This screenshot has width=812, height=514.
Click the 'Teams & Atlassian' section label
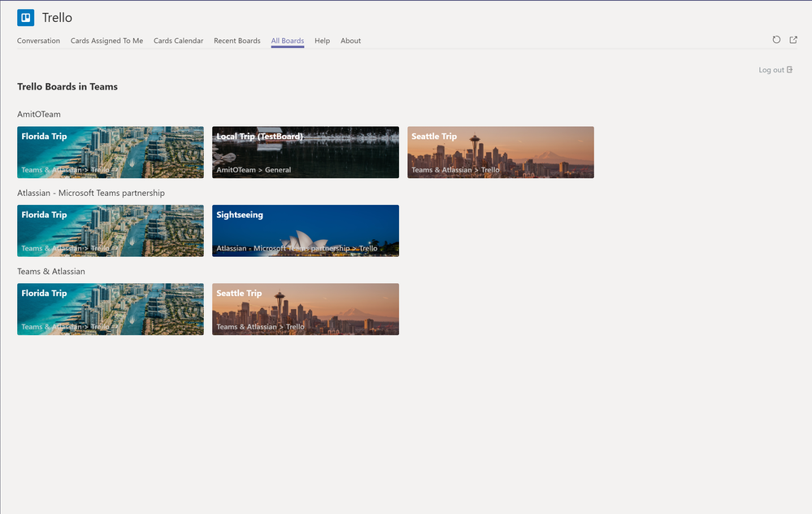tap(50, 271)
